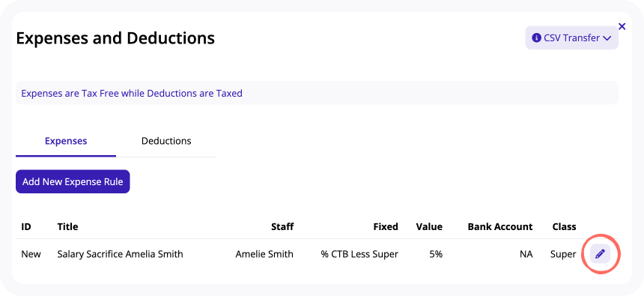Click the Fixed column header
Screen dimensions: 644x296
(386, 226)
